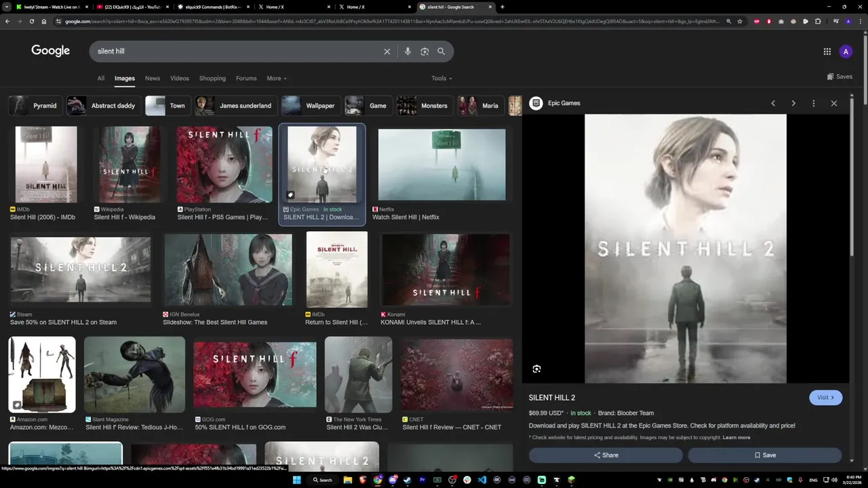Filter by the Wallpaper chip
868x488 pixels.
[x=311, y=106]
